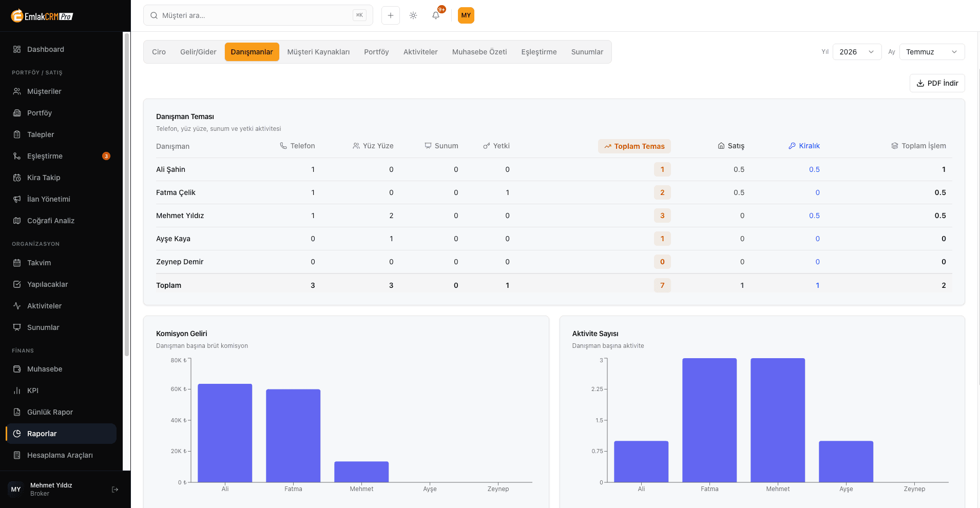Click the Toplam row's Toplam Temas badge 7
This screenshot has height=508, width=980.
(x=662, y=285)
